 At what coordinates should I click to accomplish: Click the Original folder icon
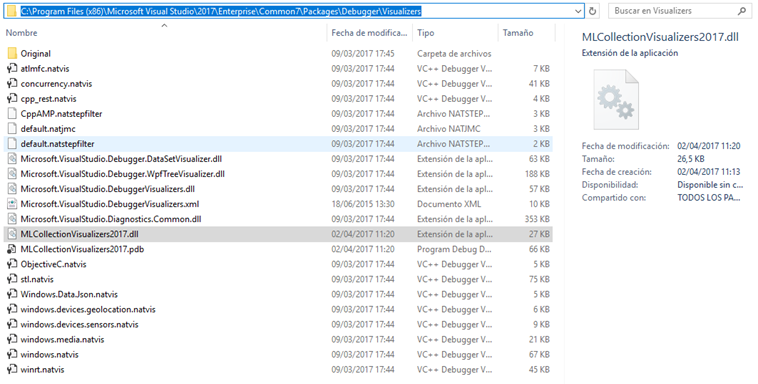(12, 53)
